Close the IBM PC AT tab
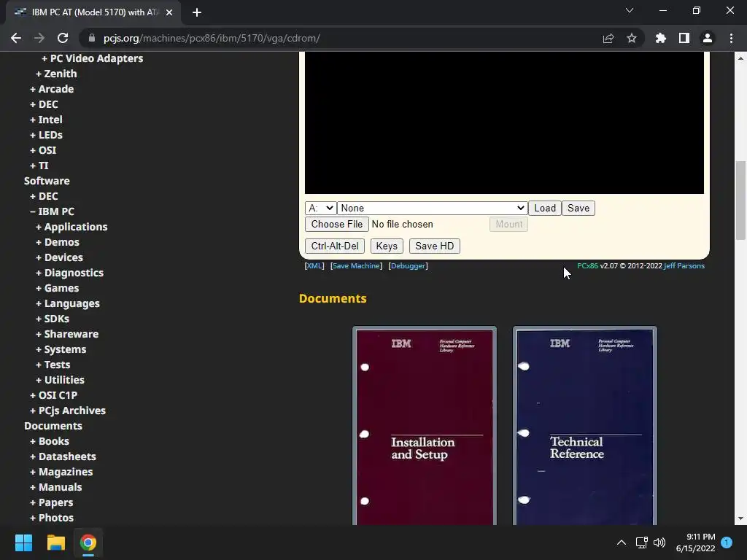747x560 pixels. tap(169, 12)
